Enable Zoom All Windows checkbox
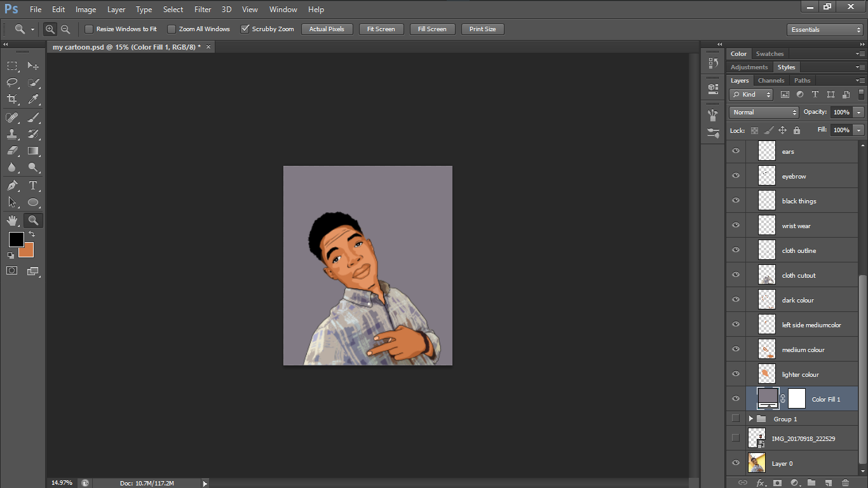This screenshot has height=488, width=868. click(171, 29)
